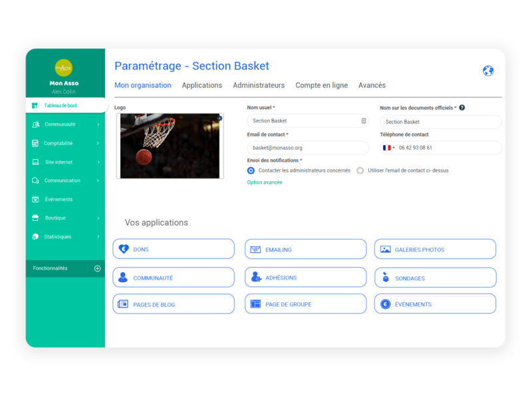532x398 pixels.
Task: Open the French flag country code dropdown
Action: (x=389, y=148)
